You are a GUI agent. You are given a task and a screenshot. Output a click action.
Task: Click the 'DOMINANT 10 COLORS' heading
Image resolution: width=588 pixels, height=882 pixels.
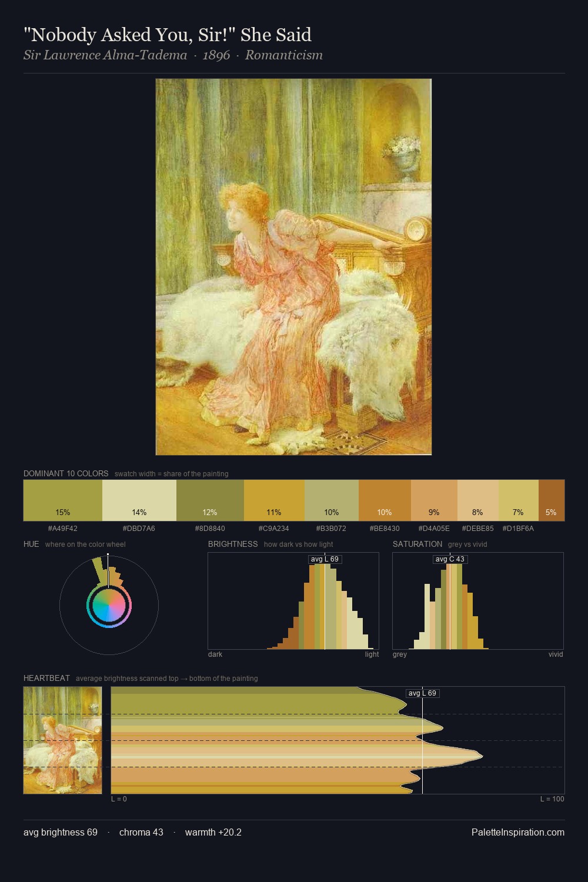(66, 473)
